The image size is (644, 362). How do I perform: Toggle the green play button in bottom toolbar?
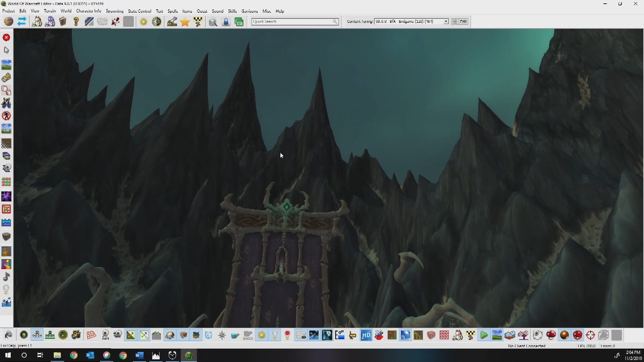[x=484, y=335]
